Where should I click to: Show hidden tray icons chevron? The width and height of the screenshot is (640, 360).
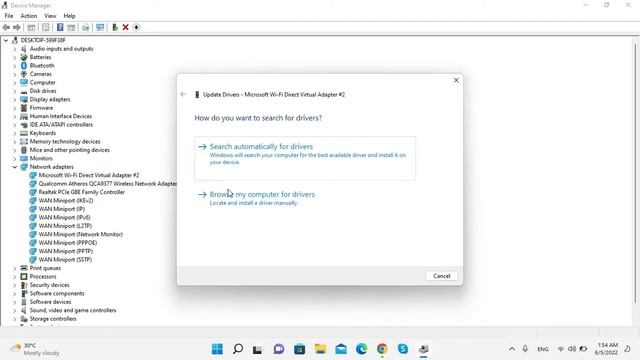(x=511, y=349)
